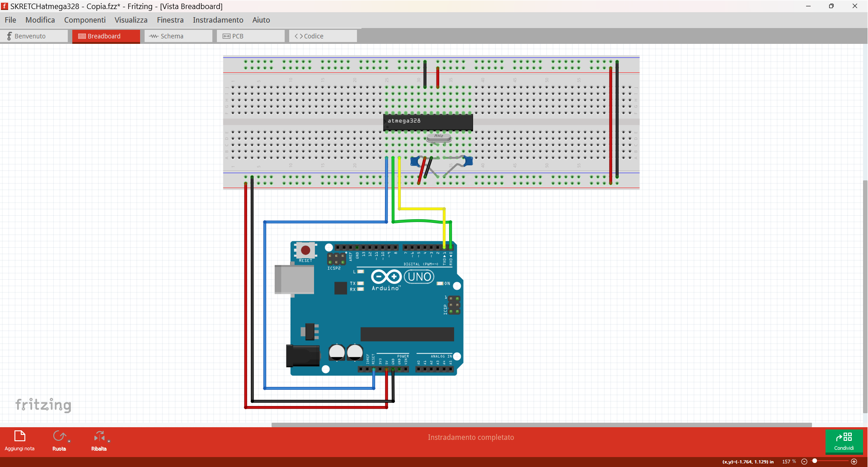This screenshot has width=868, height=467.
Task: Select the Breadboard tab
Action: tap(106, 36)
